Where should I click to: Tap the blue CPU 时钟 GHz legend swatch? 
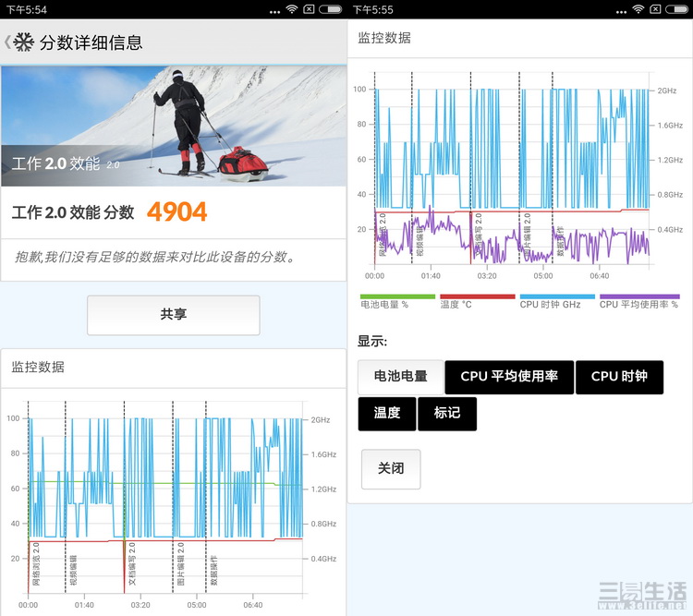pyautogui.click(x=557, y=296)
